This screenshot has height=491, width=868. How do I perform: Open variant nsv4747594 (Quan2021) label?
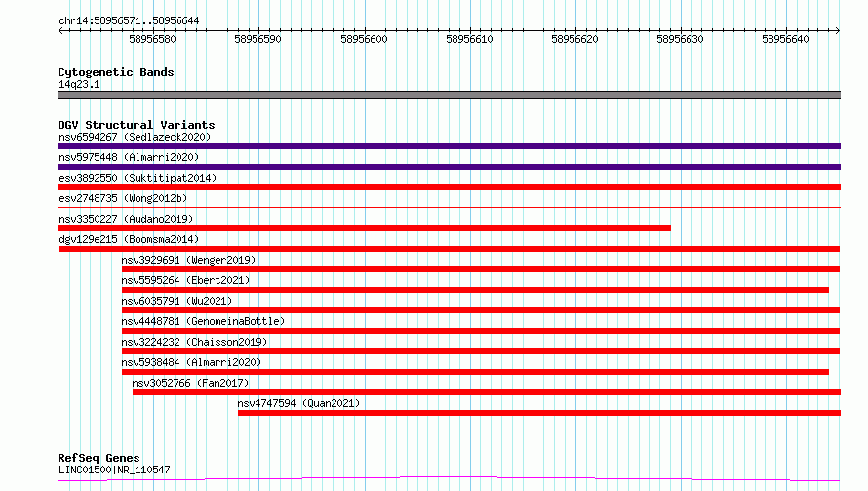pos(298,403)
